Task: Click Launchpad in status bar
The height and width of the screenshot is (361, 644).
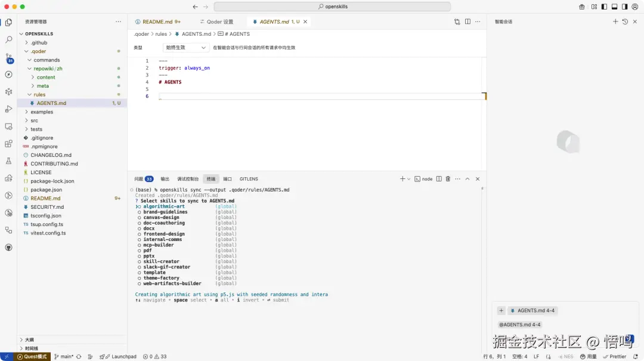Action: pos(118,356)
